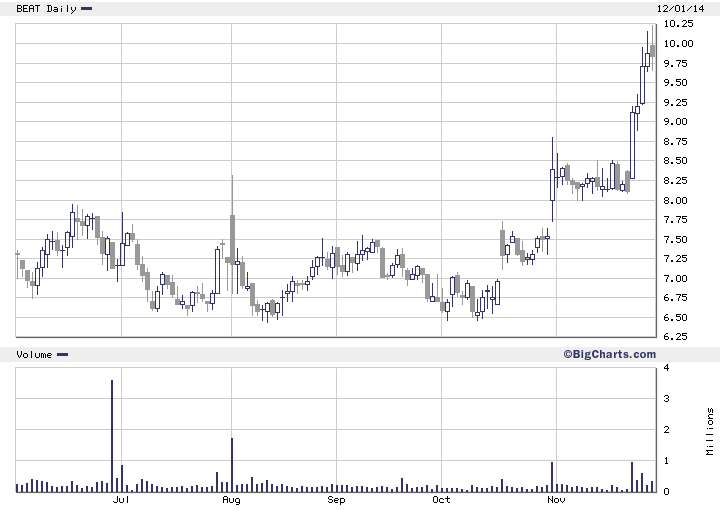This screenshot has width=720, height=510.
Task: Click the Aug month axis label
Action: [231, 499]
